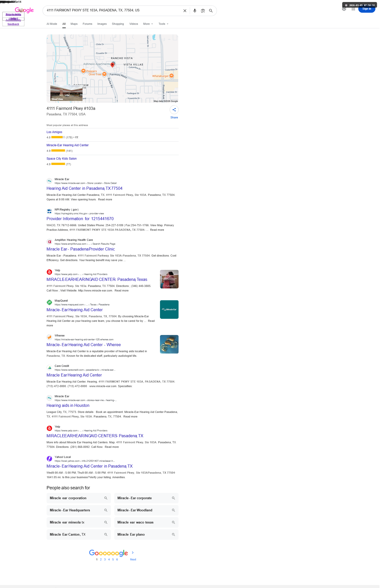
Task: Clear the search box text
Action: pos(185,11)
